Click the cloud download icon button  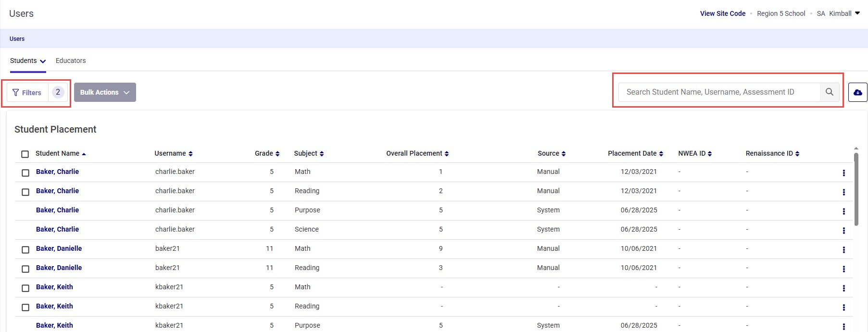[x=857, y=92]
